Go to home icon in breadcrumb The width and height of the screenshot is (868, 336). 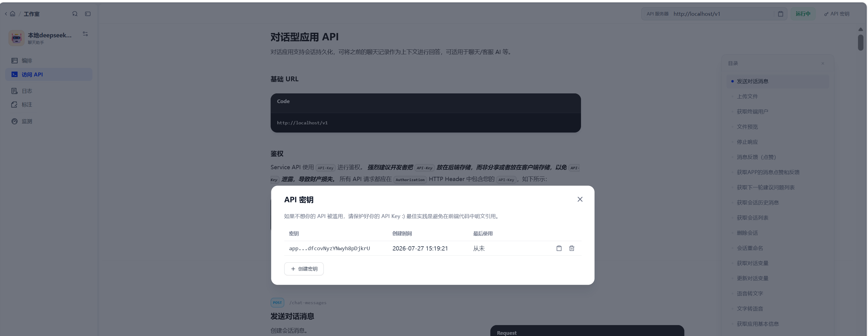(x=13, y=14)
